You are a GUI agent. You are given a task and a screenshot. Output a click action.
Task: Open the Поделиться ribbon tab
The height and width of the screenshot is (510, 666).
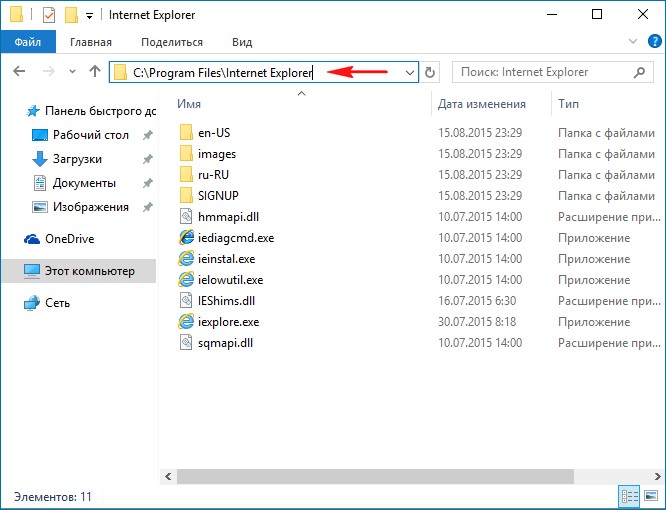pos(171,42)
